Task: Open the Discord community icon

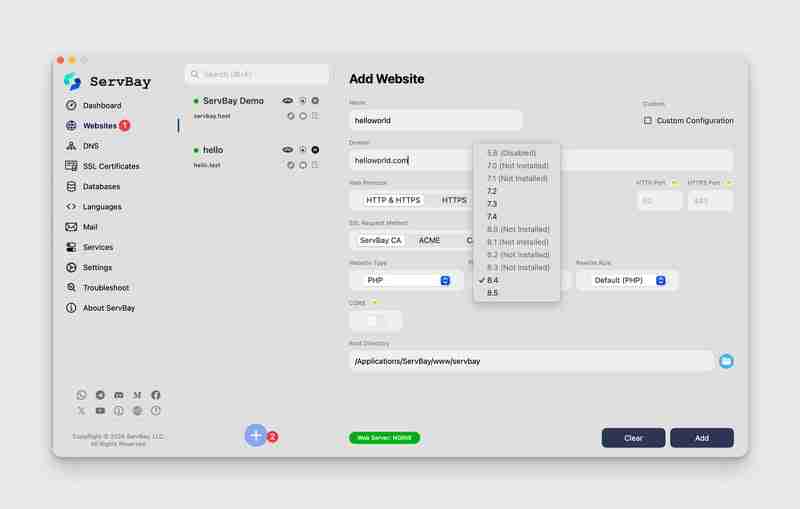Action: point(119,396)
